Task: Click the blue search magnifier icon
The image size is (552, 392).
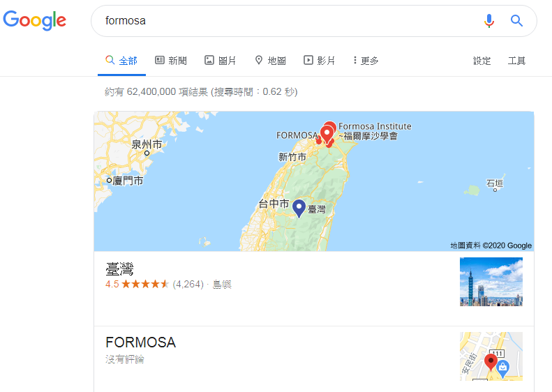Action: 516,21
